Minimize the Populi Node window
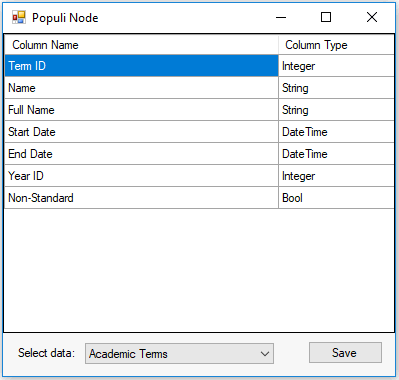The width and height of the screenshot is (399, 380). pos(281,17)
